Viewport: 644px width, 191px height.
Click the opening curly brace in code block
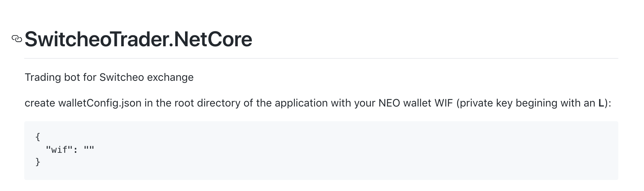[38, 137]
